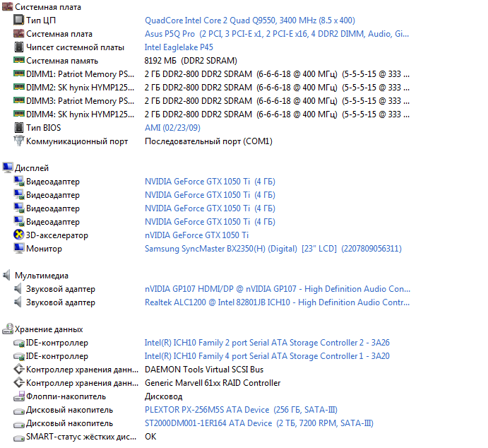This screenshot has width=488, height=448.
Task: Open the Intel Eaglelake P45 chipset link
Action: (179, 47)
